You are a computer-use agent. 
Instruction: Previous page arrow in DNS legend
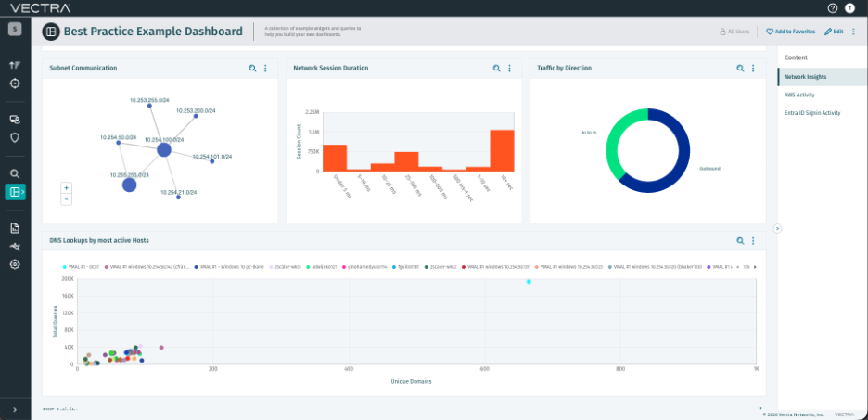(x=738, y=267)
